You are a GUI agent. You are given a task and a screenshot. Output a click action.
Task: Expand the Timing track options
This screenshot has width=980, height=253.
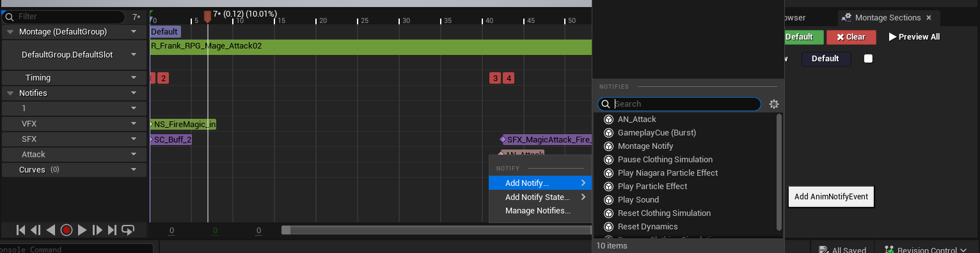134,78
